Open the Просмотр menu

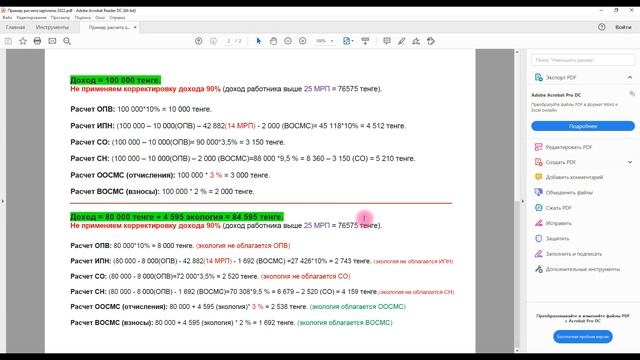click(60, 18)
